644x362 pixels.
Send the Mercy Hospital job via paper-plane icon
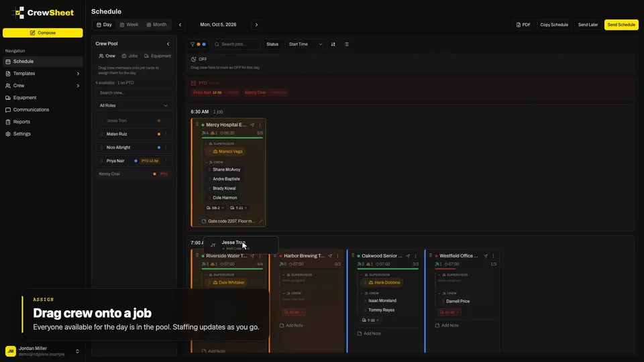[252, 125]
